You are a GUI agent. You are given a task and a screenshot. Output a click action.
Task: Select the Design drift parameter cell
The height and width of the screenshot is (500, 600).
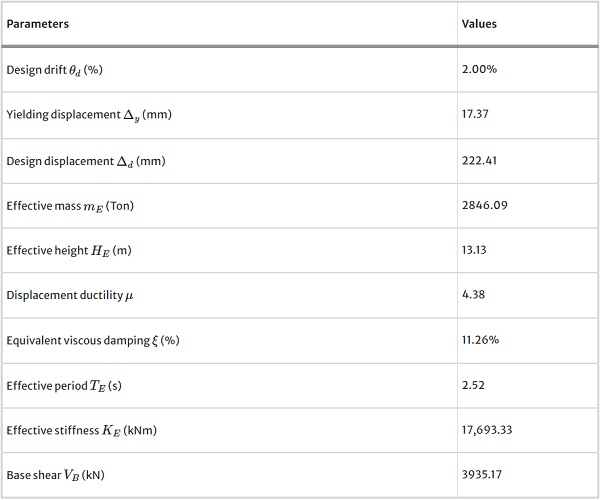[x=55, y=70]
